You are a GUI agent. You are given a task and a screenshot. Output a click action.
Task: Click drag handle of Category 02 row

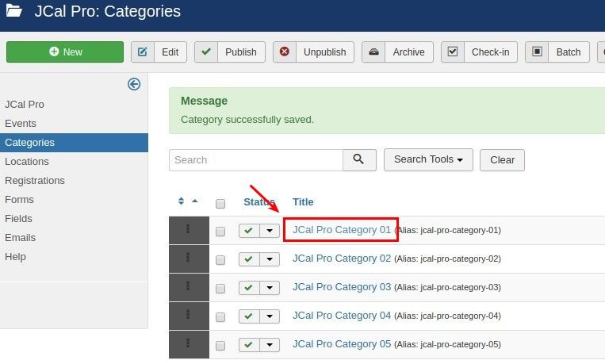tap(188, 258)
